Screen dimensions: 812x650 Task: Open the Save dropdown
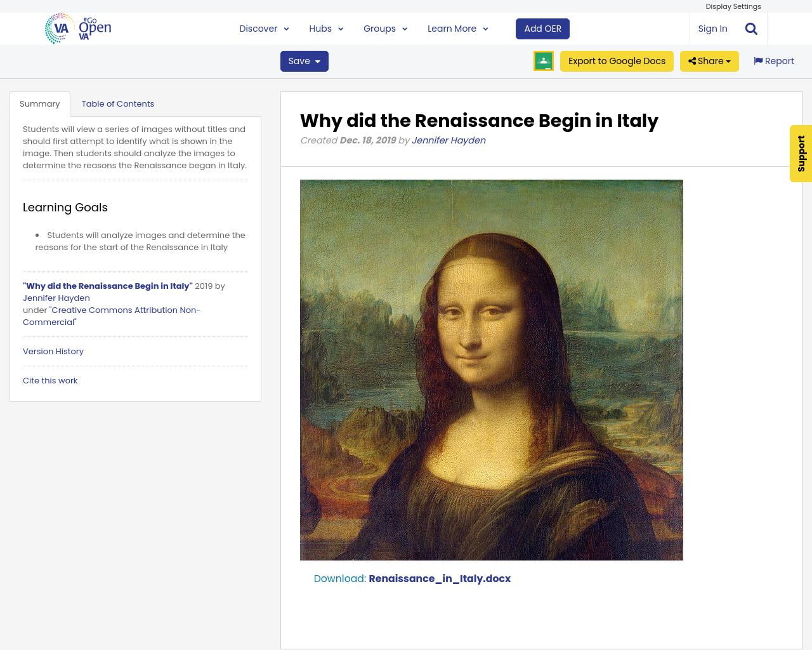tap(304, 61)
